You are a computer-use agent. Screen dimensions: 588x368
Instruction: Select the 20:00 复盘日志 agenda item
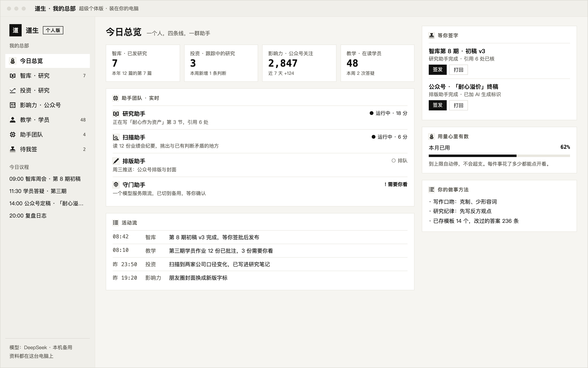(x=28, y=216)
